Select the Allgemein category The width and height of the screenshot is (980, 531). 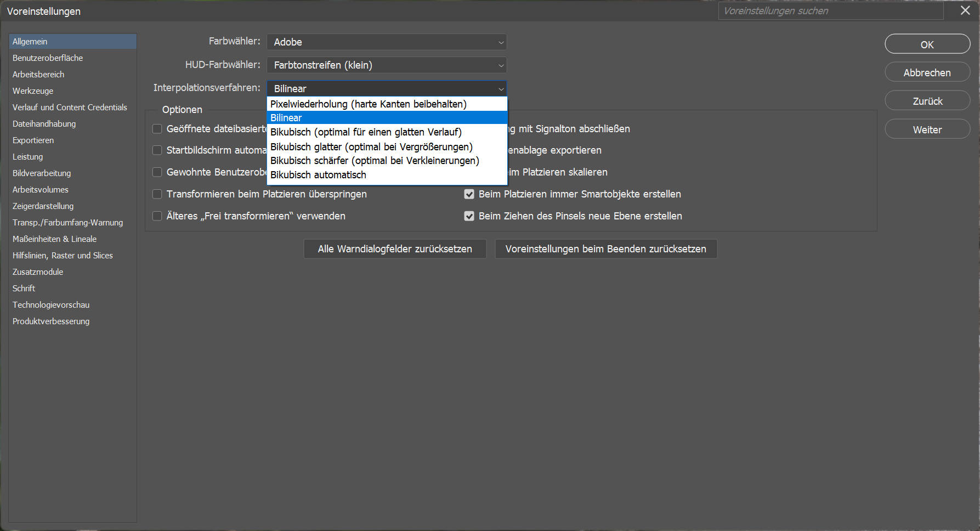[72, 42]
